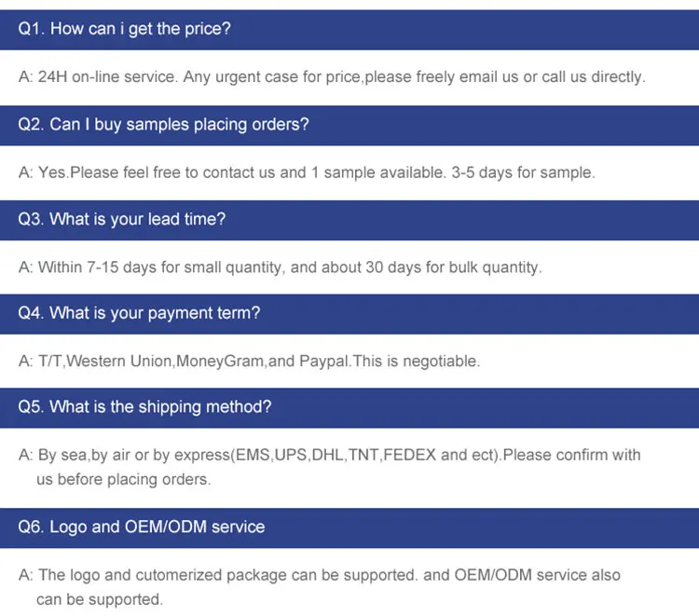
Task: Expand the Q1 'How can i get the price?' header
Action: point(349,29)
